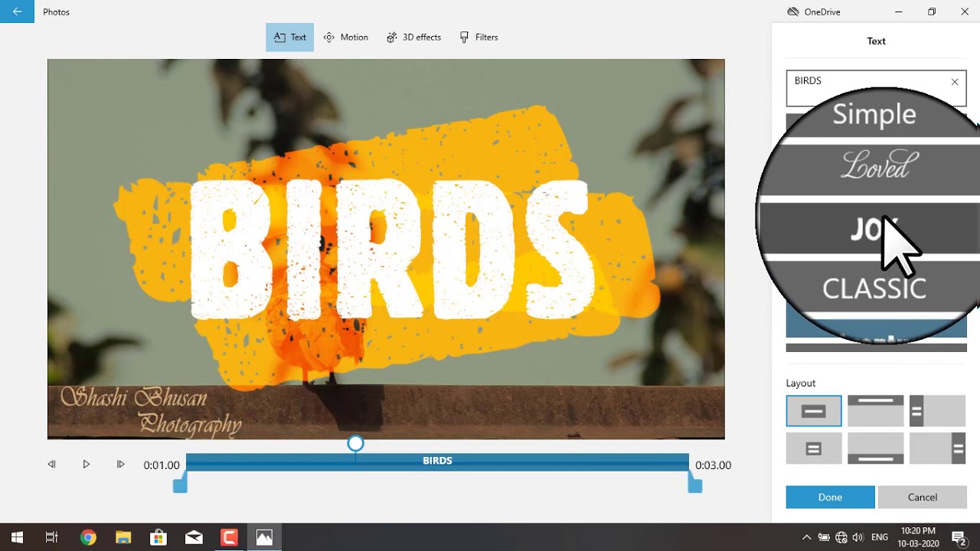Click the 0:03.00 end time label
This screenshot has height=551, width=980.
(713, 465)
